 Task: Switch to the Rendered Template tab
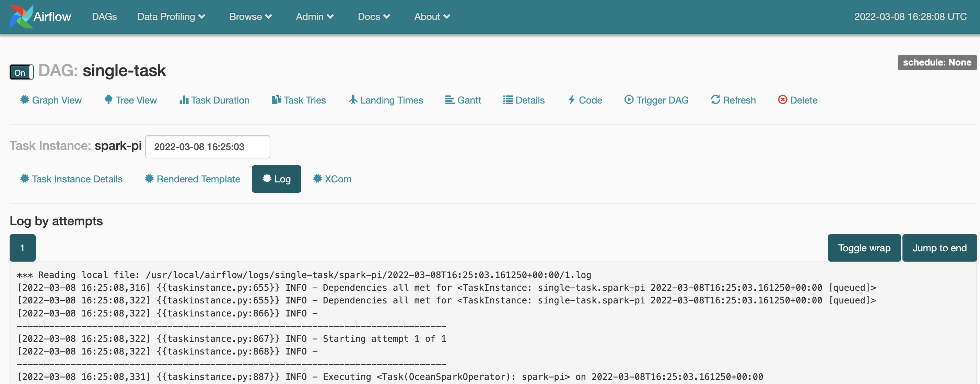[x=192, y=179]
